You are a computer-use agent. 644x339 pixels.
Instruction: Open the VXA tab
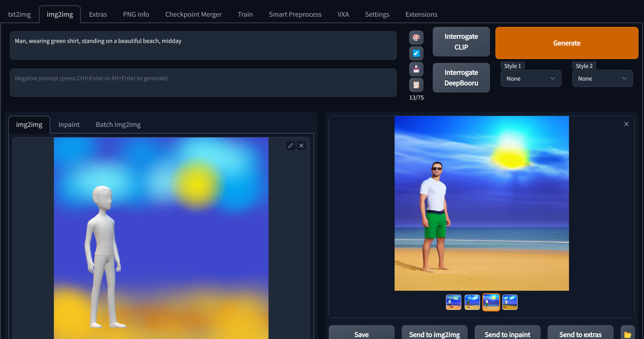tap(343, 14)
